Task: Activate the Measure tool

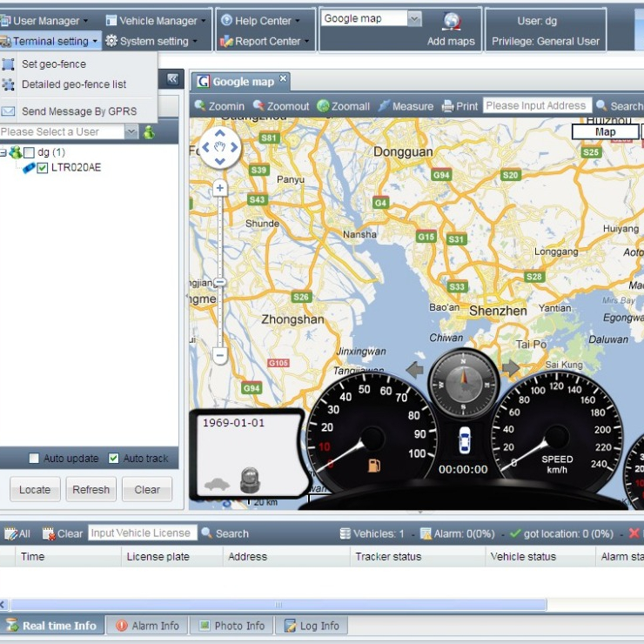Action: (384, 106)
